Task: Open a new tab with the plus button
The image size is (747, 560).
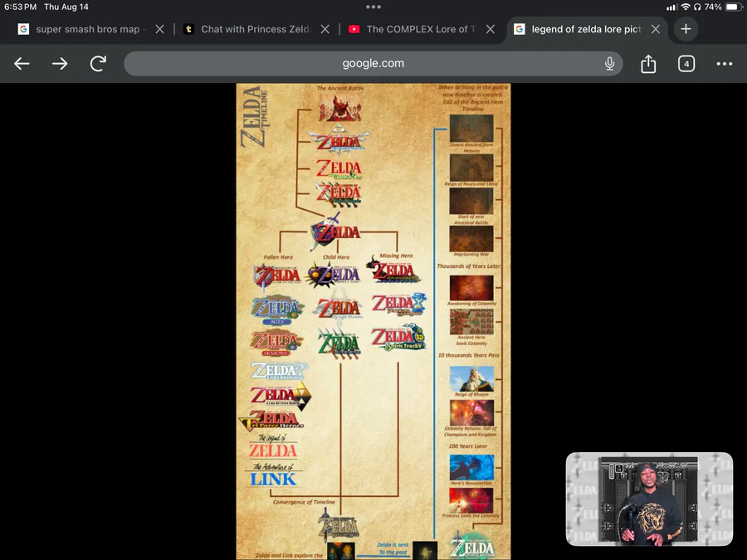Action: pos(686,29)
